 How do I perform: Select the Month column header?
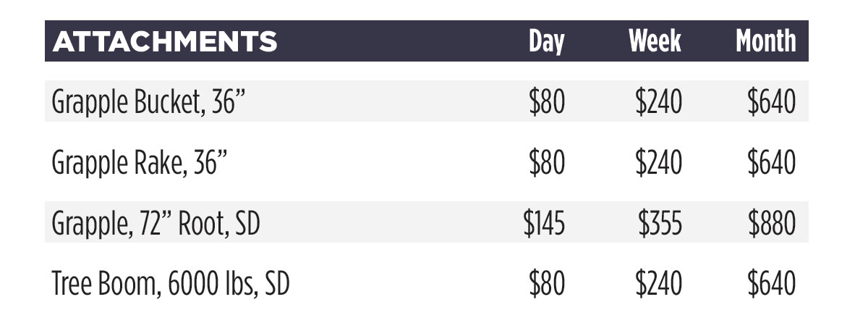tap(766, 41)
